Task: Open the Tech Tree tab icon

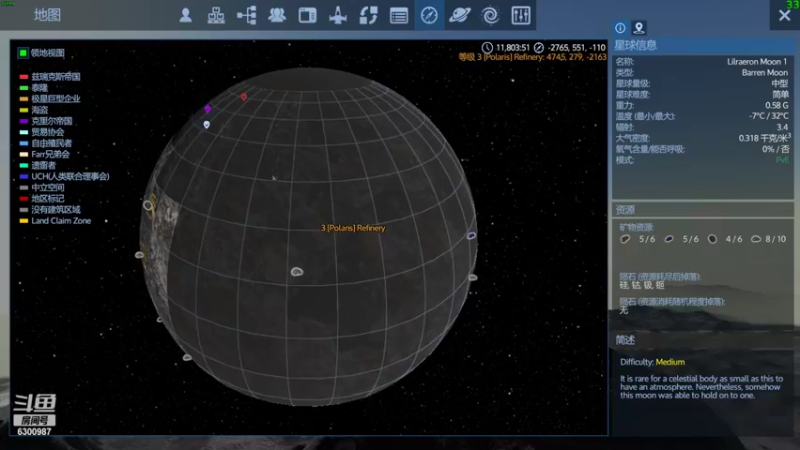Action: pos(216,15)
